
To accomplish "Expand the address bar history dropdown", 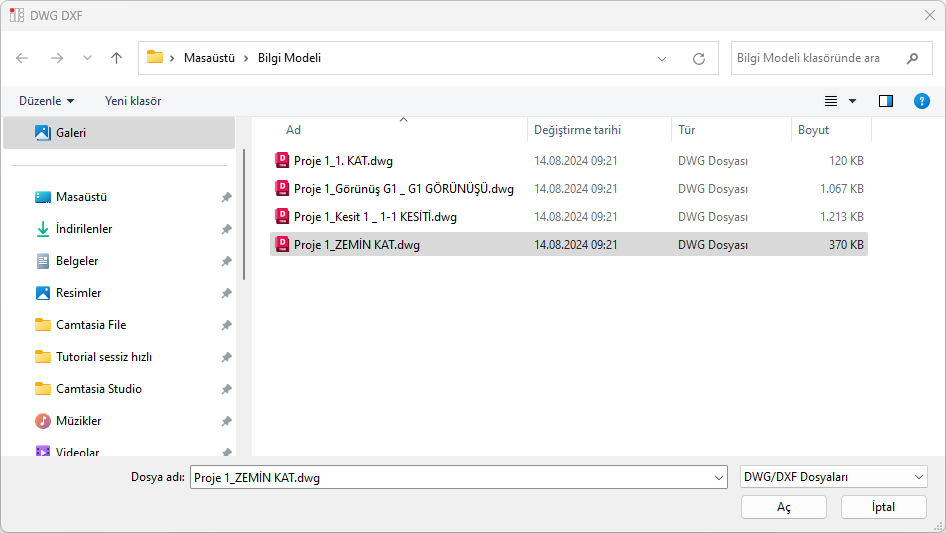I will pyautogui.click(x=662, y=59).
